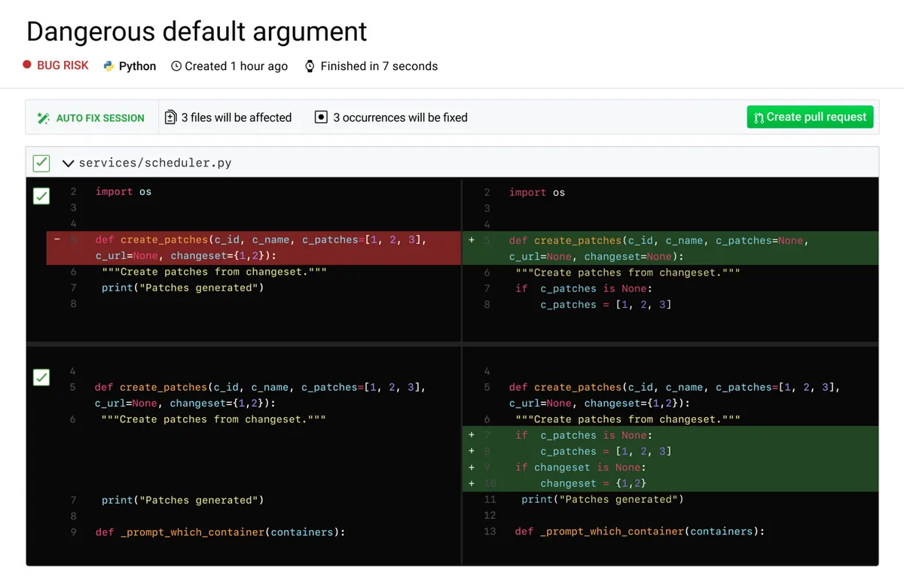Click right pane _prompt_which_container on line 13
This screenshot has height=588, width=904.
(640, 531)
